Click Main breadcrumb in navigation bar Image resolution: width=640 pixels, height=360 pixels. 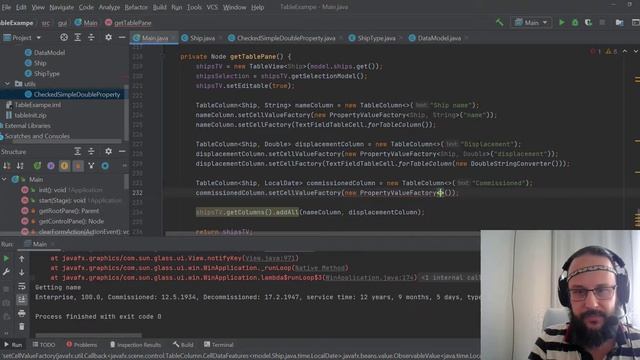(86, 23)
